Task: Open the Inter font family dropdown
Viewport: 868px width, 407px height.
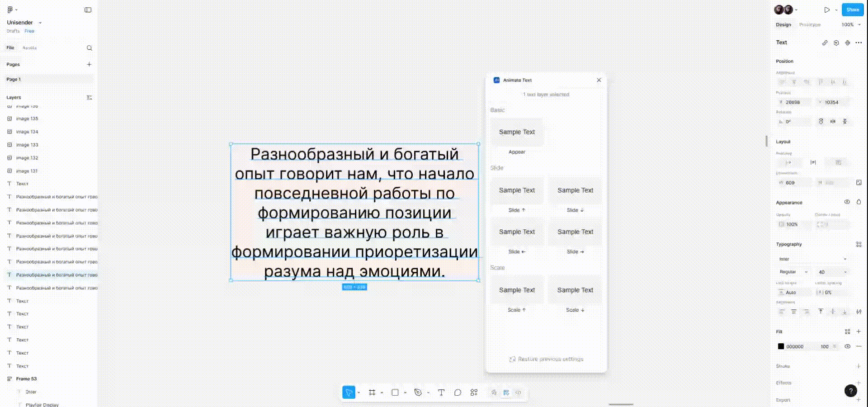Action: click(812, 259)
